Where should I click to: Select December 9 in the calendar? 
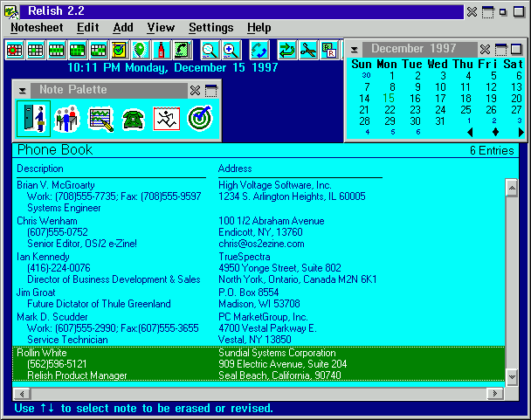coord(417,87)
